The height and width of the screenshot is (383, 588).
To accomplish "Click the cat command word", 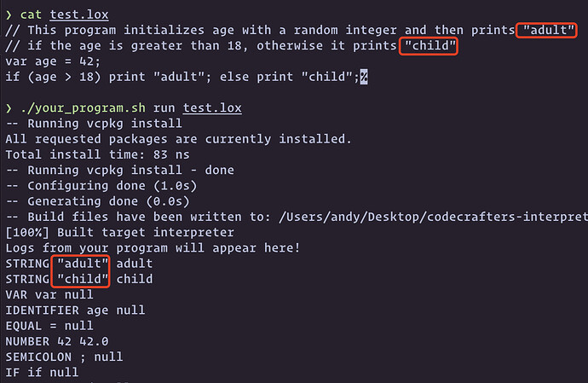I will [31, 15].
